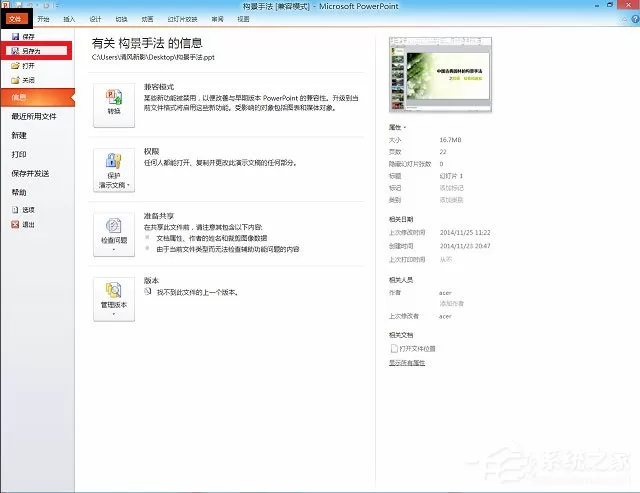
Task: Click the 准备共享 section heading
Action: pyautogui.click(x=159, y=216)
